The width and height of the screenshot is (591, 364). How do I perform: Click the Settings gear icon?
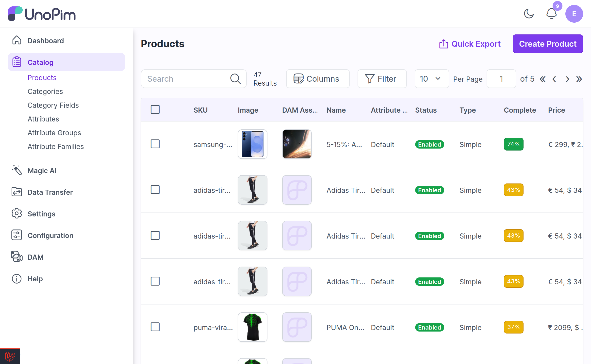click(17, 213)
